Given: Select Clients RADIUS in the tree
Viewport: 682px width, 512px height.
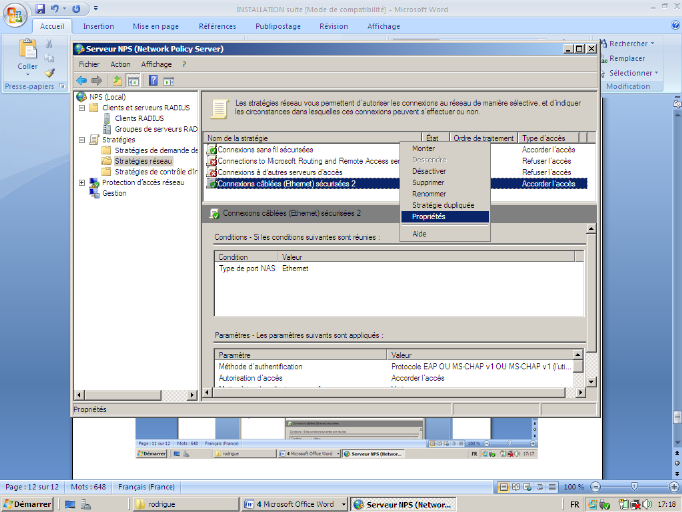Looking at the screenshot, I should [x=138, y=118].
